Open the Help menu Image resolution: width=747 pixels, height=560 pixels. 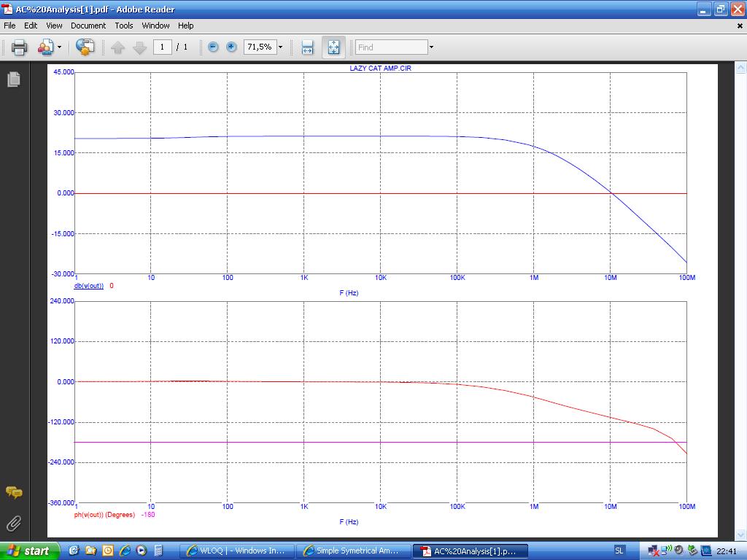click(186, 26)
